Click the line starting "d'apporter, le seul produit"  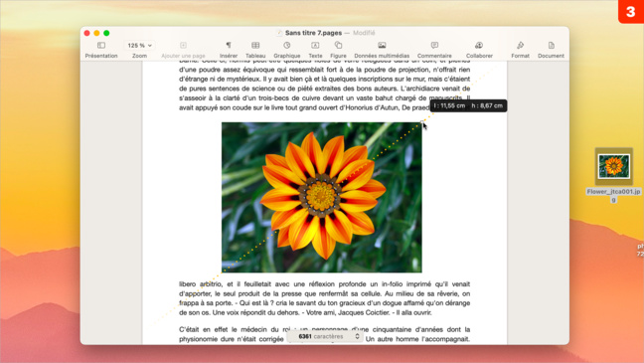(324, 293)
